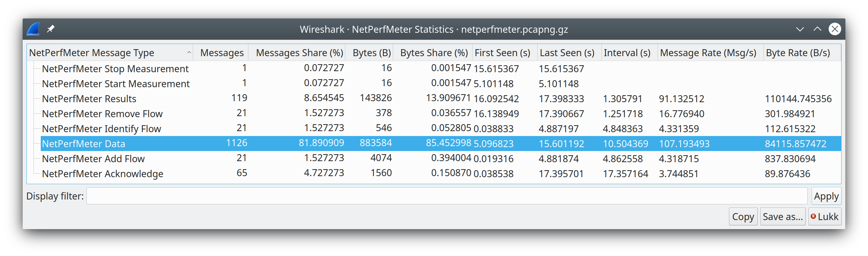
Task: Close the NetPerfMeter Statistics window
Action: tap(835, 29)
